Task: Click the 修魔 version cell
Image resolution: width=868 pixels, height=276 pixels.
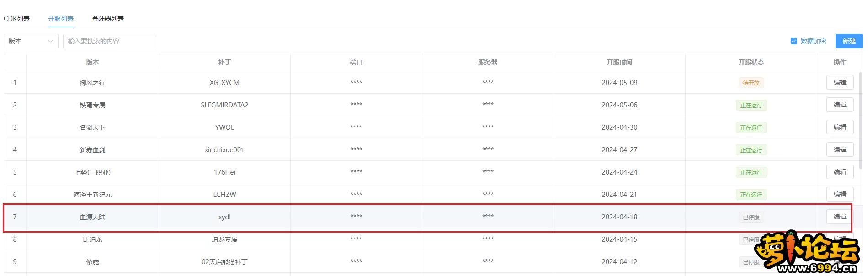Action: (x=92, y=262)
